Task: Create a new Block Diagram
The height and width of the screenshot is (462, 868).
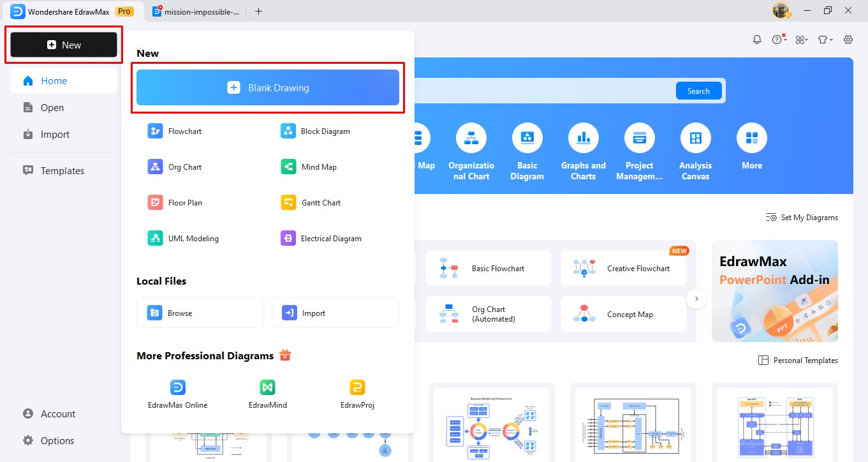Action: [316, 131]
